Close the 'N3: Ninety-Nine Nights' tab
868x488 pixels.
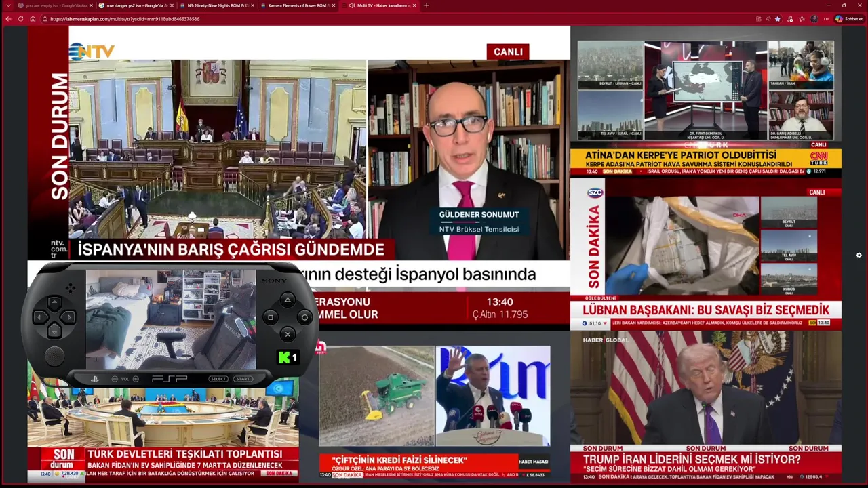tap(252, 5)
